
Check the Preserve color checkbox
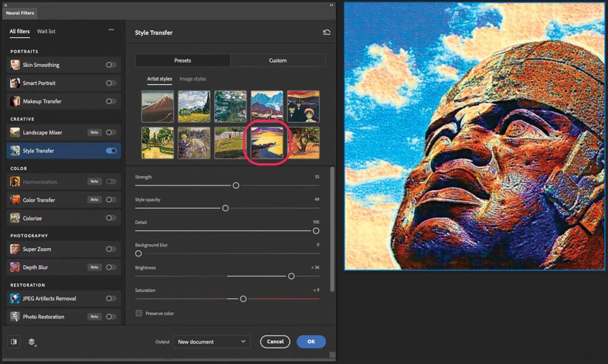click(139, 313)
